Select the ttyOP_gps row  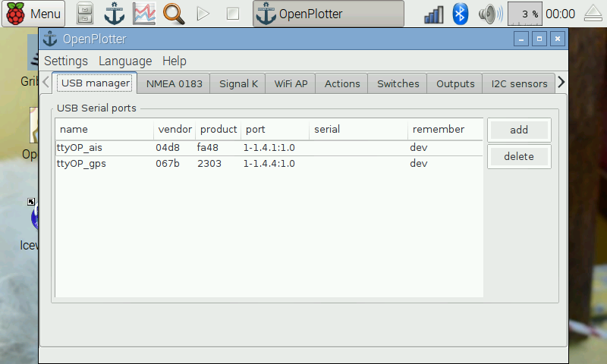pos(269,164)
